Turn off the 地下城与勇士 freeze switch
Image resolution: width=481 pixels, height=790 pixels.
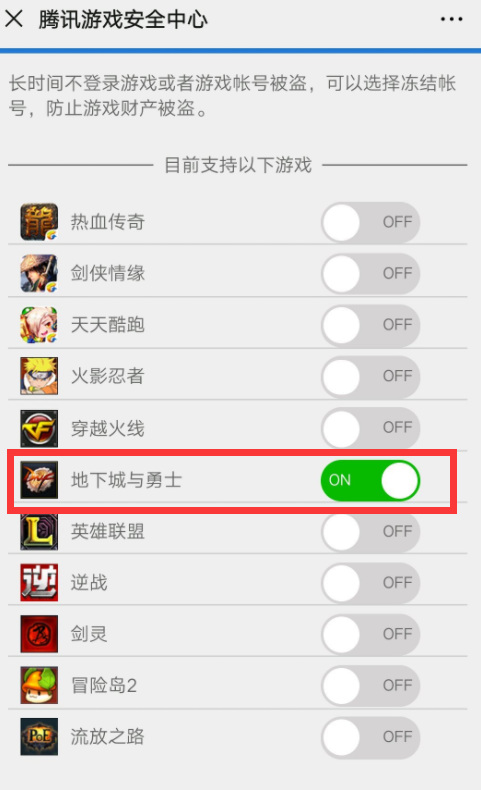point(370,480)
